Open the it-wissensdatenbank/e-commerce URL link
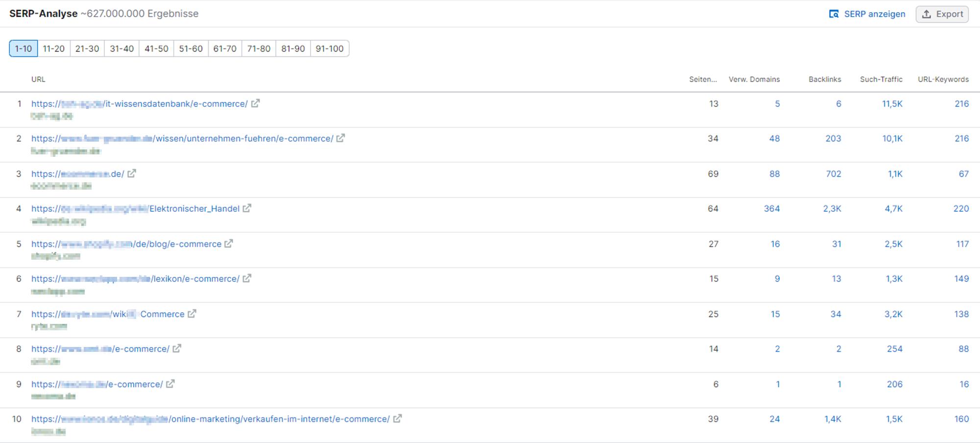980x443 pixels. (140, 103)
